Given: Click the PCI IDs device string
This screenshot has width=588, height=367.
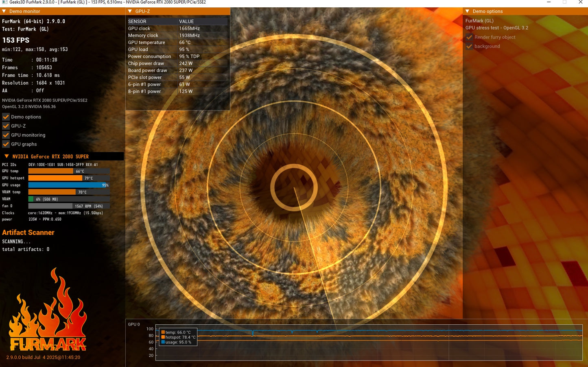Looking at the screenshot, I should click(63, 165).
